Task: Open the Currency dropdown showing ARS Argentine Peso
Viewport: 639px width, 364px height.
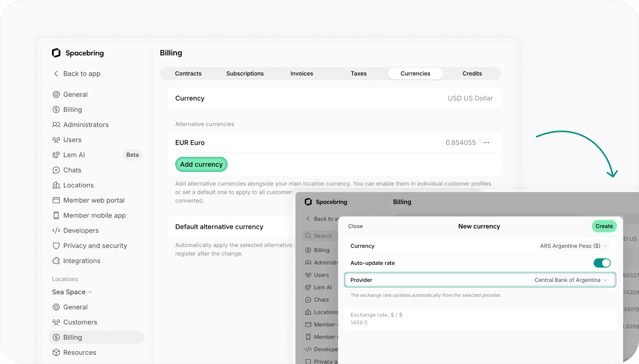Action: 573,246
